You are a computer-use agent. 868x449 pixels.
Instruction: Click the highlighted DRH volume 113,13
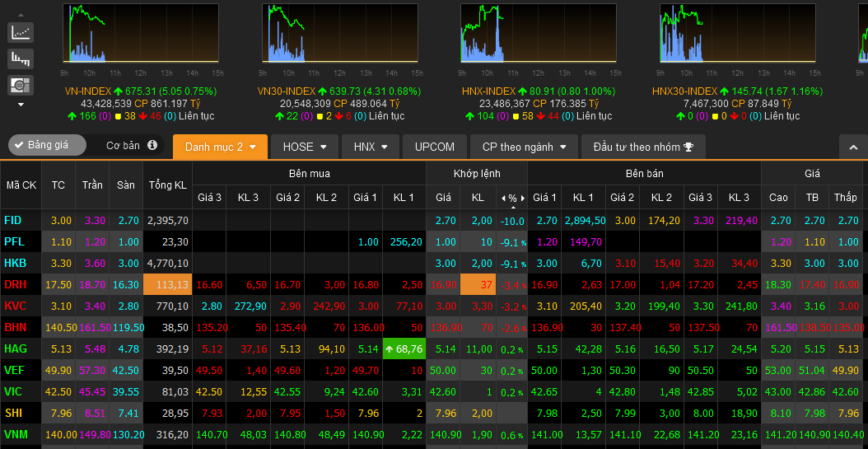pos(168,284)
